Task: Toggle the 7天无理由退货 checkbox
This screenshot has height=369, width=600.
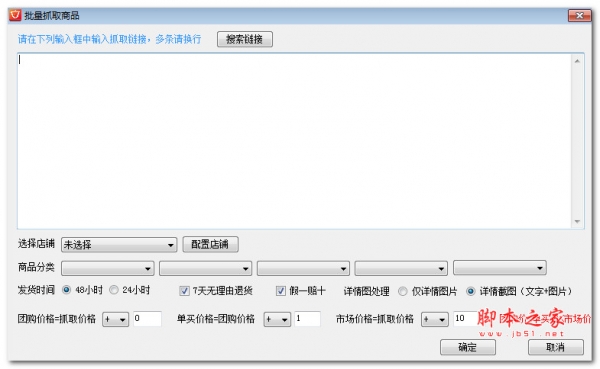Action: point(184,291)
